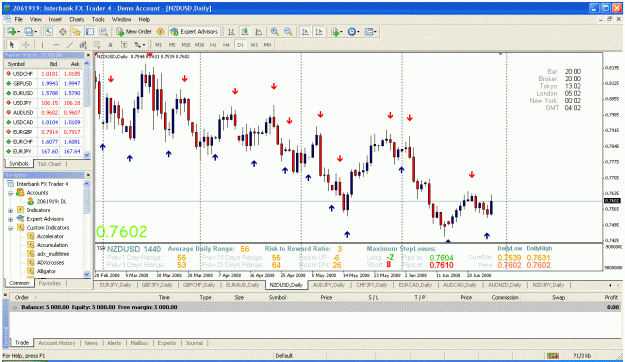Screen dimensions: 625x362
Task: Toggle the Navigator folder-star icon
Action: 76,31
